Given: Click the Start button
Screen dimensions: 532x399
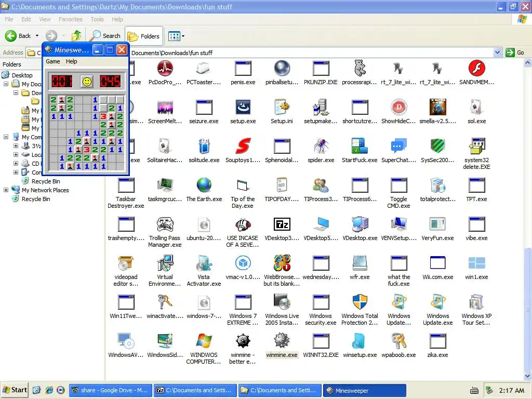Looking at the screenshot, I should coord(14,390).
